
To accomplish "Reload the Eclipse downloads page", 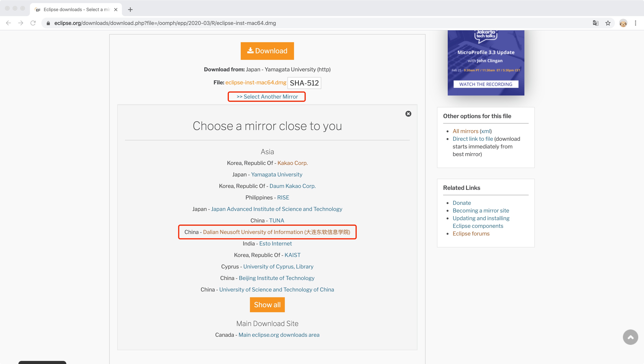I will coord(33,23).
